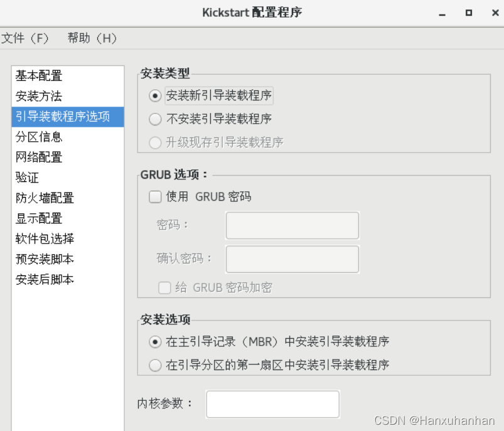
Task: Switch to 网络配置 section
Action: click(39, 157)
